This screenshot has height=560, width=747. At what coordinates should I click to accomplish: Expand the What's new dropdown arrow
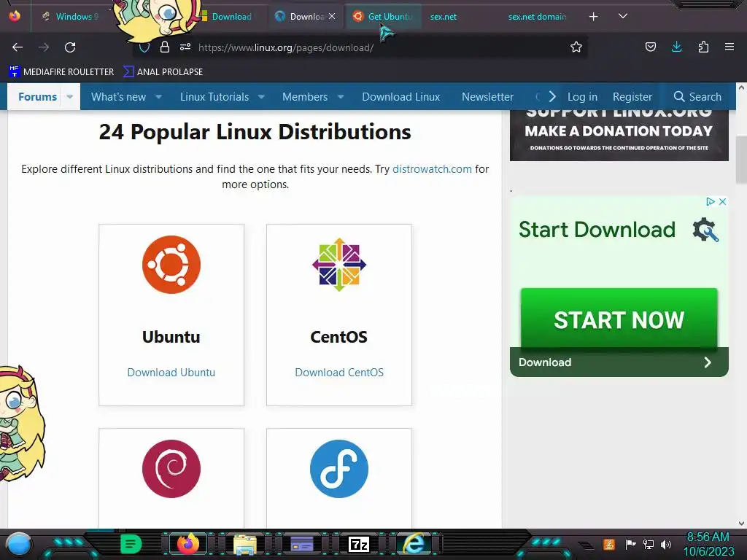click(158, 97)
